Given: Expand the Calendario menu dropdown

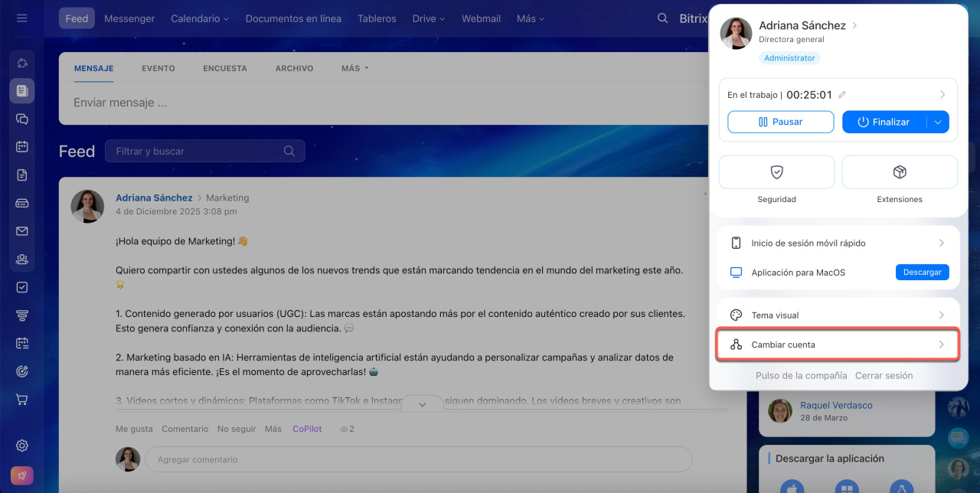Looking at the screenshot, I should point(200,18).
